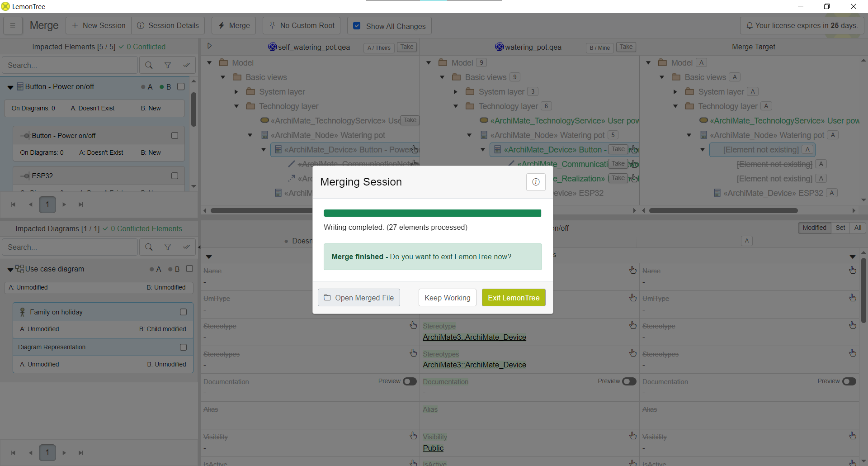Toggle the Show All Changes checkbox

pos(357,26)
